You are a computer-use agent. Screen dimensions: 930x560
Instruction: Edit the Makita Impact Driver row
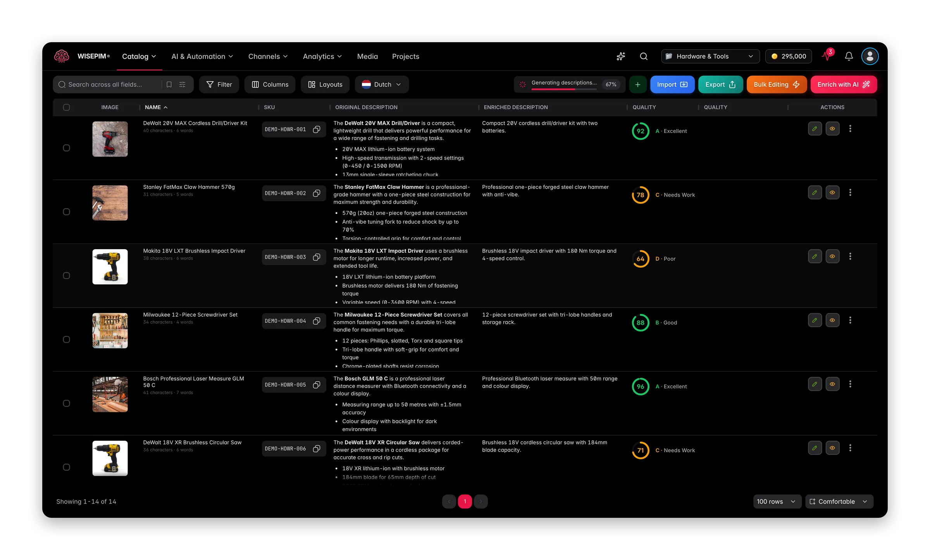pos(815,257)
